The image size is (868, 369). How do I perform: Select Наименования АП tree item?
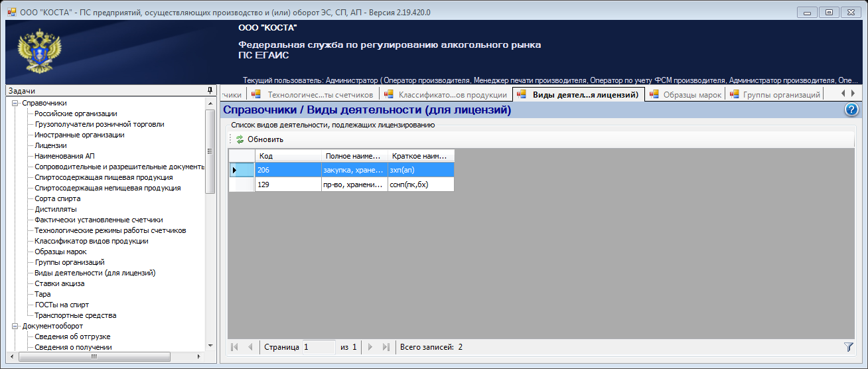click(63, 156)
